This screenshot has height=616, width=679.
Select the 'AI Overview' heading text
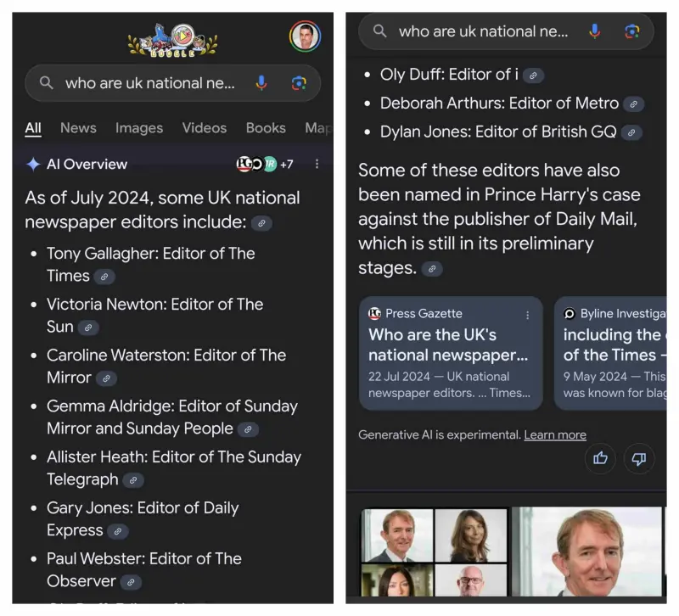point(87,164)
